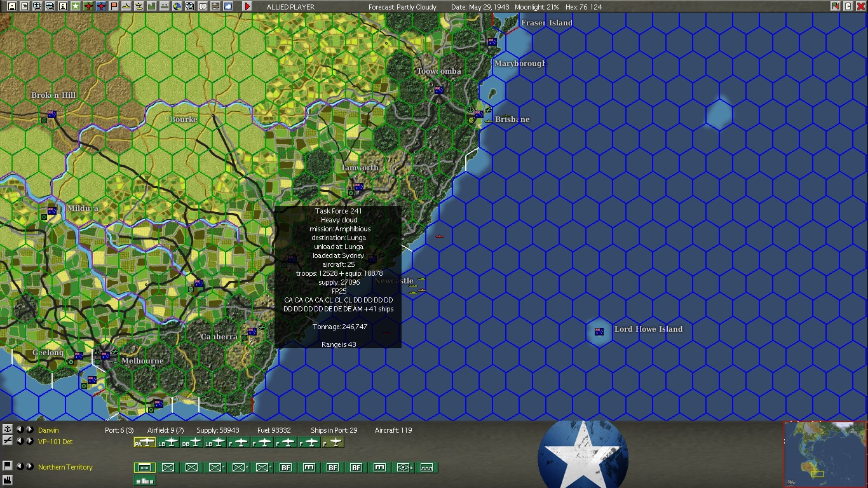
Task: Click the 'Airfield: 9 (7)' text
Action: (165, 431)
